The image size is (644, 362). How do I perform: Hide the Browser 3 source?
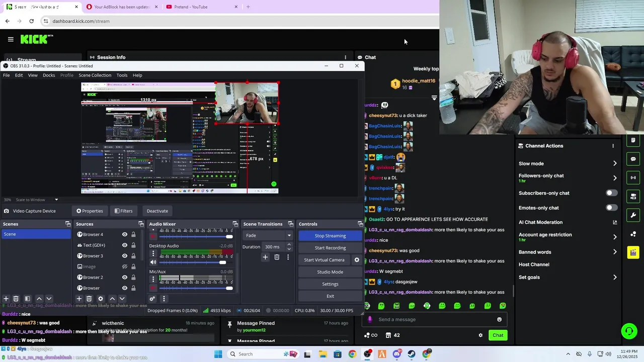(x=125, y=256)
